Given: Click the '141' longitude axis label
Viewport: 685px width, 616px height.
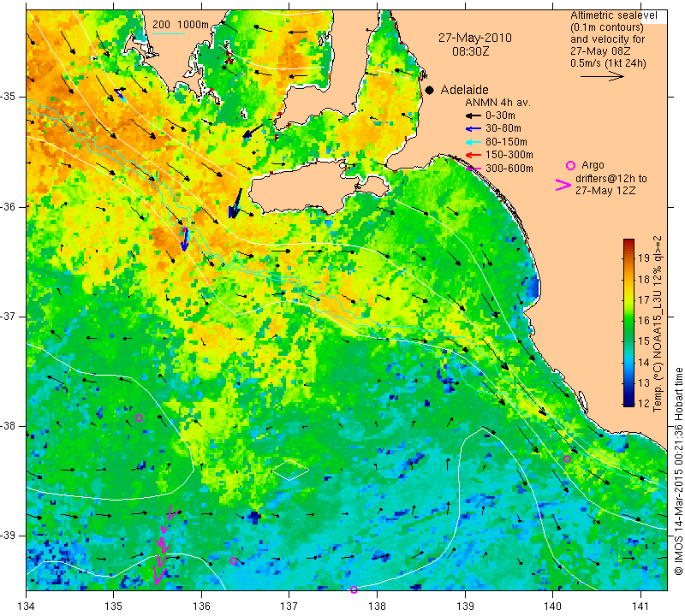Looking at the screenshot, I should [x=640, y=607].
